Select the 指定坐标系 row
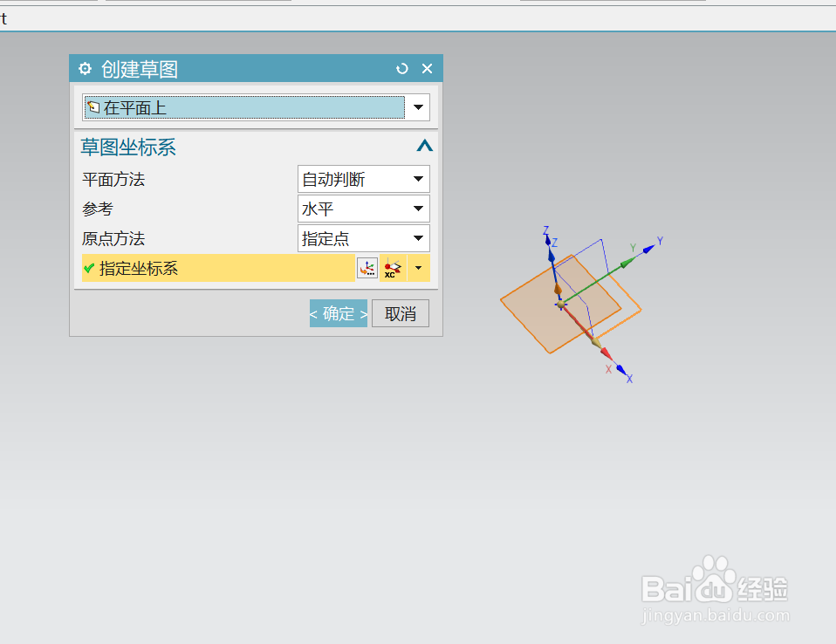 [x=218, y=268]
